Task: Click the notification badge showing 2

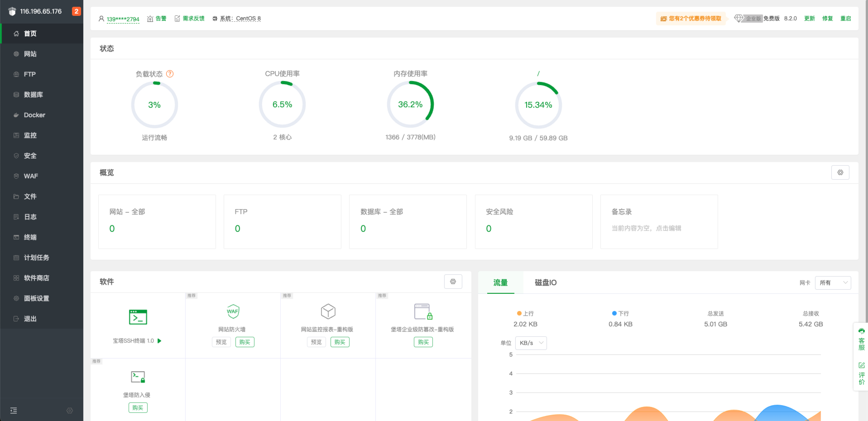Action: point(77,11)
